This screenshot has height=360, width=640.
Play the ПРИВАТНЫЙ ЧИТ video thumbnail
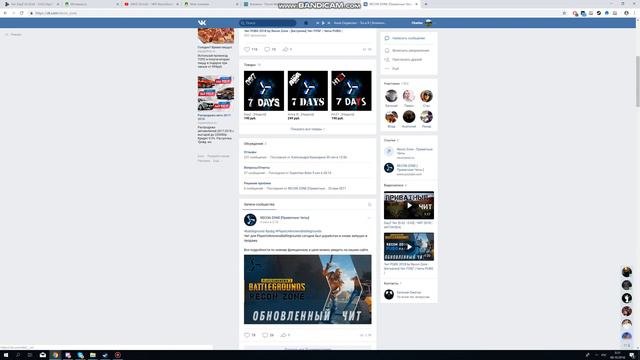[409, 205]
